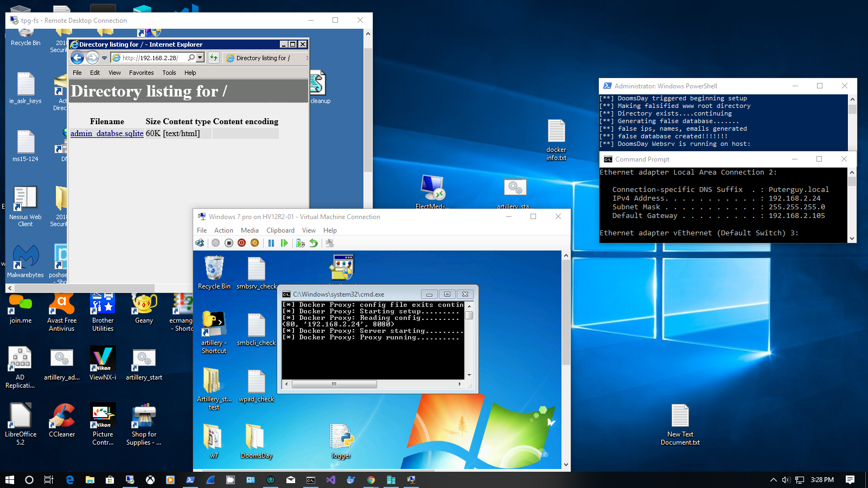
Task: Pause the Windows 7 virtual machine
Action: coord(271,243)
